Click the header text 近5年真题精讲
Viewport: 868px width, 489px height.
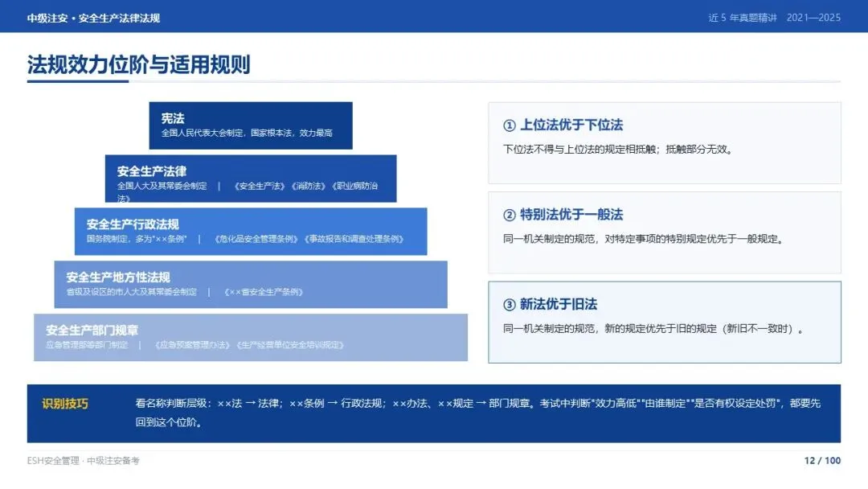coord(743,18)
